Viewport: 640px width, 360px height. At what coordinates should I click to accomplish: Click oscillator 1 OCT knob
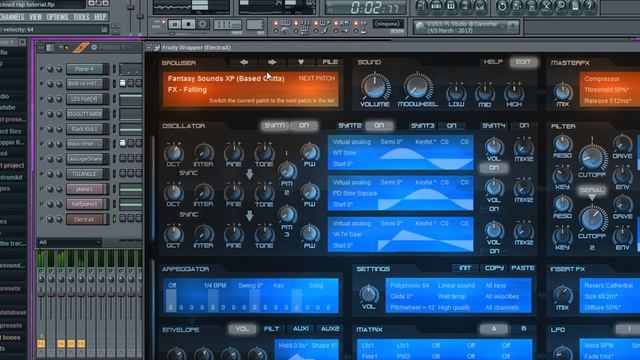coord(173,152)
